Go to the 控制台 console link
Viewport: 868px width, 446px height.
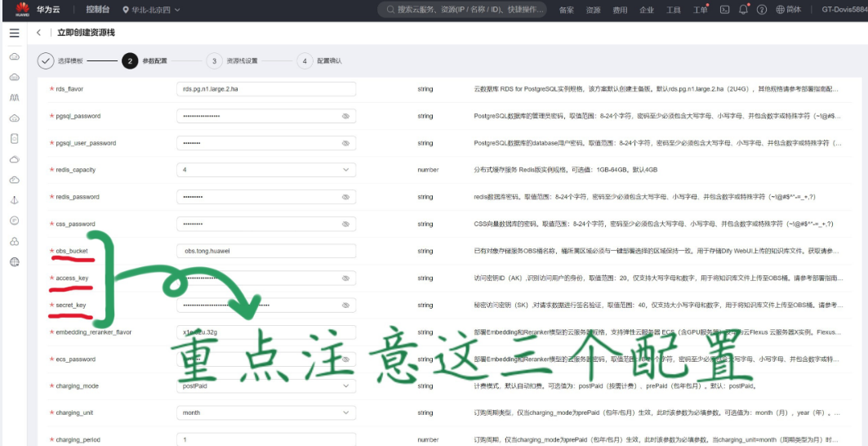pos(98,10)
